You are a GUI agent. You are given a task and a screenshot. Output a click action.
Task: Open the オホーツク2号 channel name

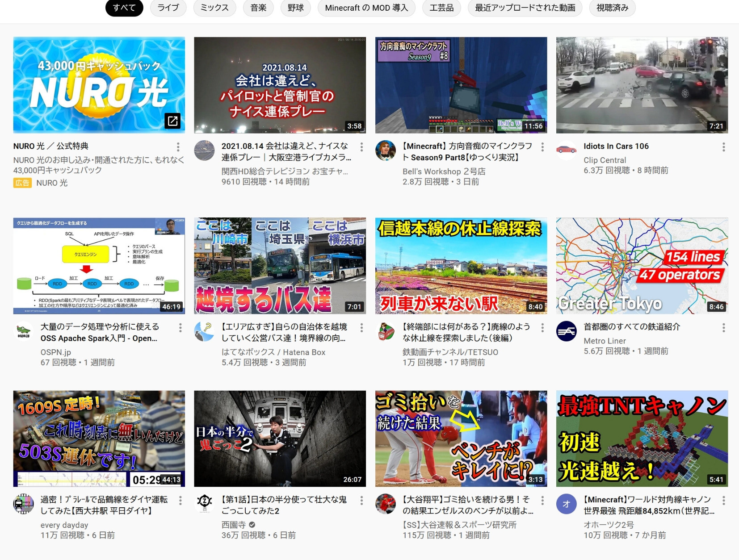(x=609, y=525)
